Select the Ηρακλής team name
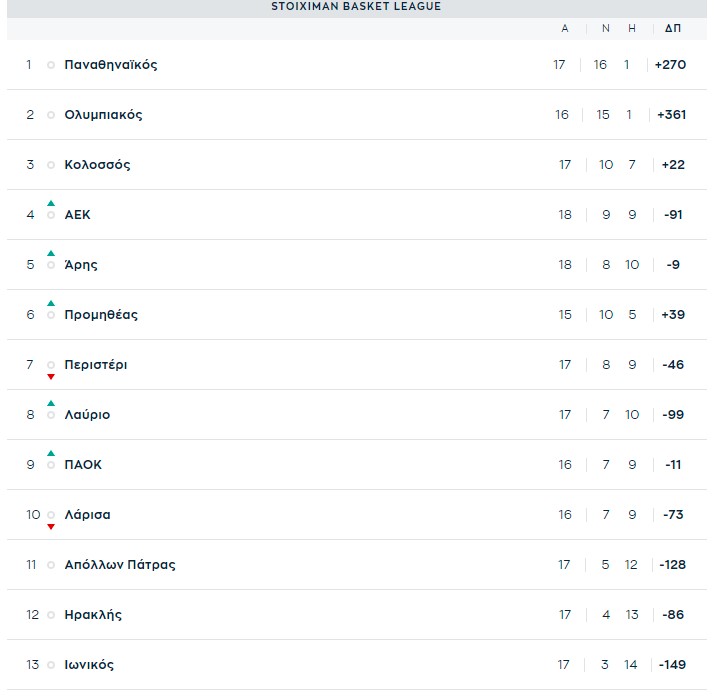This screenshot has height=700, width=714. (92, 615)
